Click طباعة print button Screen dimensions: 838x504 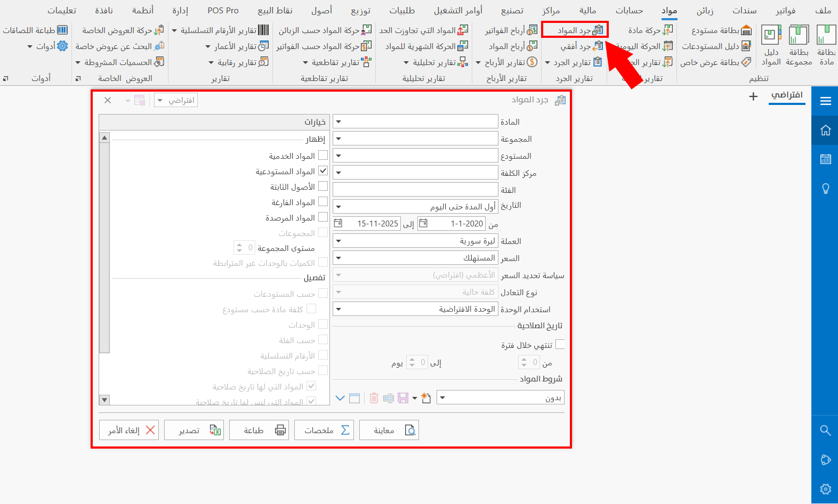coord(259,430)
